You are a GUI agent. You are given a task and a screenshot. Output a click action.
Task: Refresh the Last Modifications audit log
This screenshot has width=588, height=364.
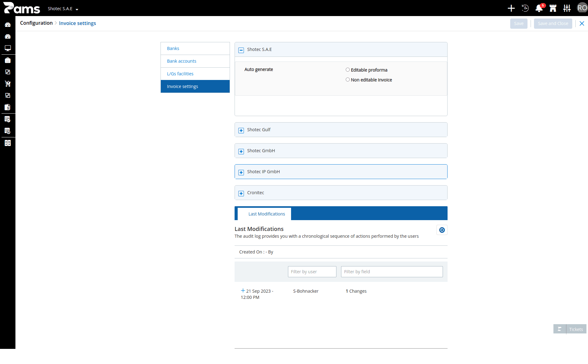442,230
